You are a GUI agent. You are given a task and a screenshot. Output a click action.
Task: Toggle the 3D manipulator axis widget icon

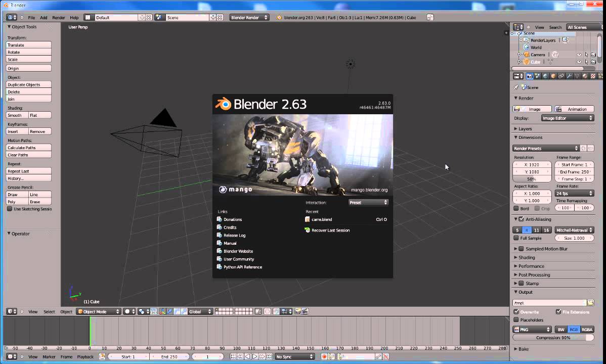coord(162,311)
